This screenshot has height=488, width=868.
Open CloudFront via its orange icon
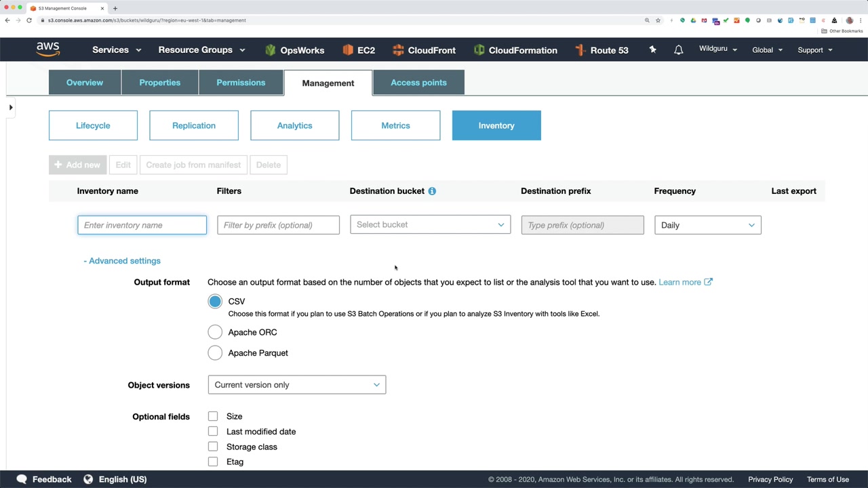click(x=398, y=50)
